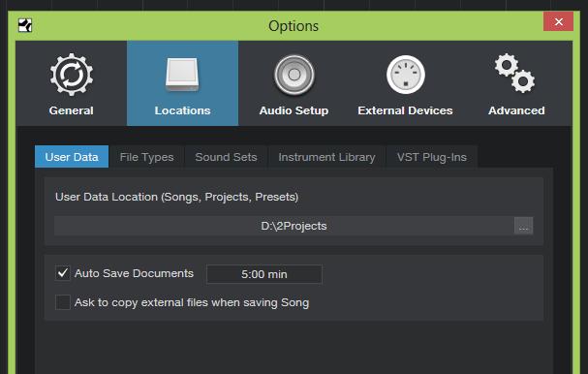Viewport: 588px width, 374px height.
Task: Switch to the Sound Sets tab
Action: tap(226, 157)
